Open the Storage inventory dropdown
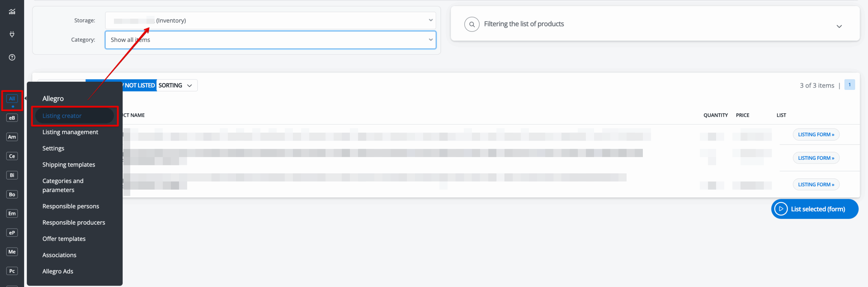The image size is (868, 287). 270,21
